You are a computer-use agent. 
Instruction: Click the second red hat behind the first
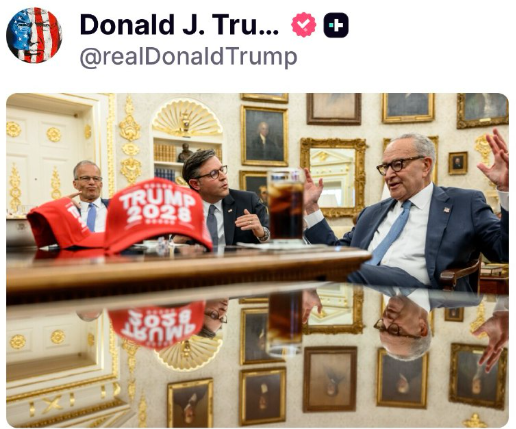tap(62, 223)
